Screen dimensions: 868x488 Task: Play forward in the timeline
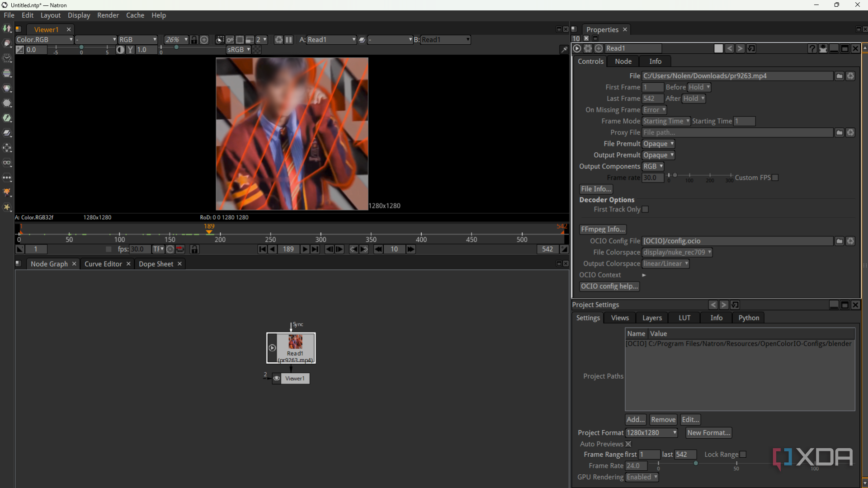[305, 249]
